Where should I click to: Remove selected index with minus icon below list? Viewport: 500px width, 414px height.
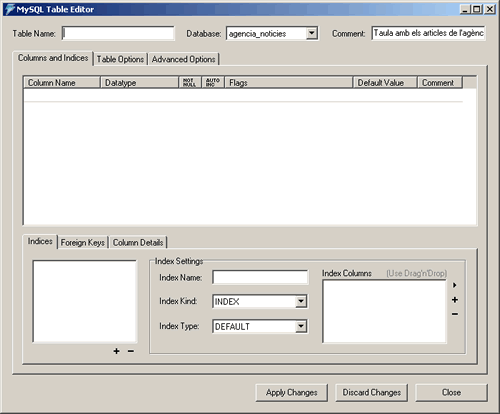click(x=131, y=351)
